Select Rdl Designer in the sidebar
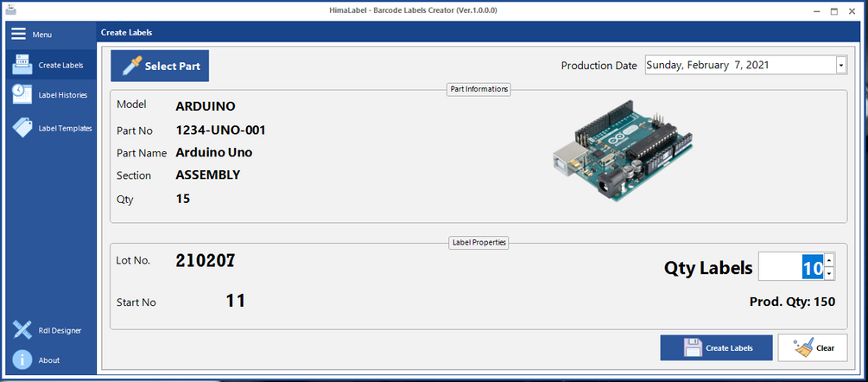This screenshot has height=382, width=868. [x=51, y=330]
